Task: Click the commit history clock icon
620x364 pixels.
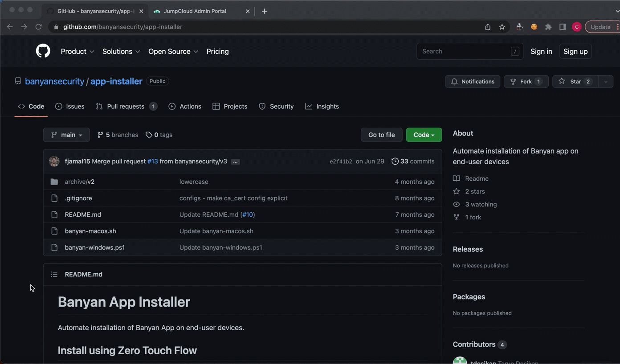Action: (x=395, y=162)
